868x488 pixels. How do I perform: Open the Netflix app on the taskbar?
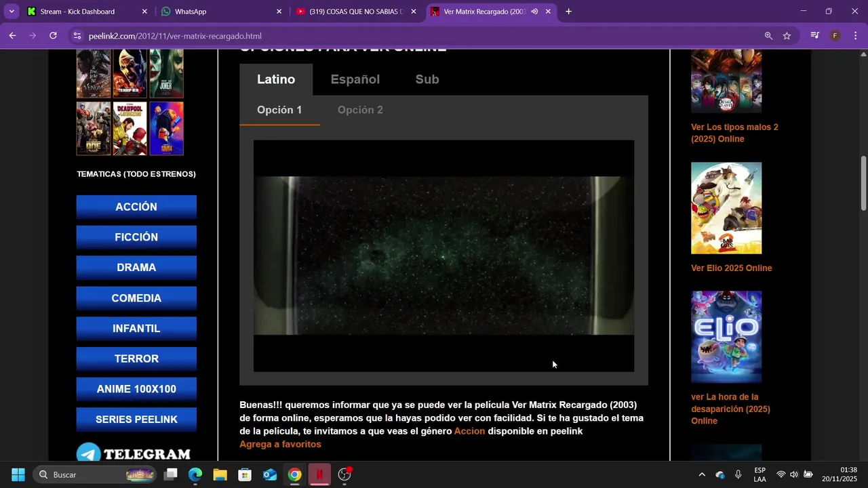click(x=319, y=474)
